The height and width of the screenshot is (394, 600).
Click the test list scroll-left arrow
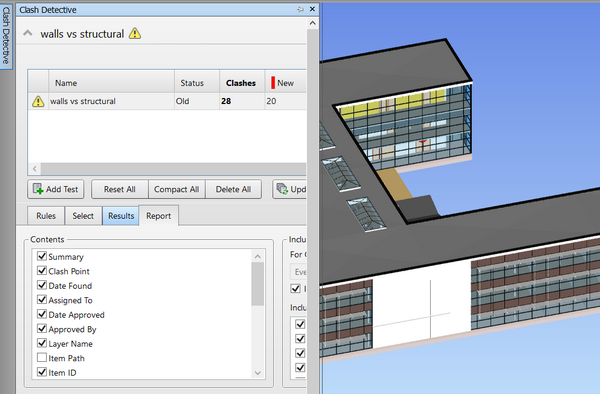point(35,169)
